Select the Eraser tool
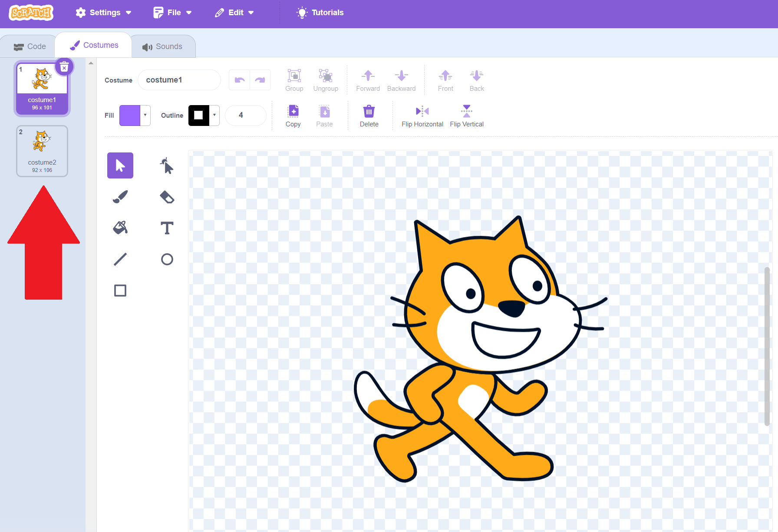Screen dimensions: 778x532 167,197
